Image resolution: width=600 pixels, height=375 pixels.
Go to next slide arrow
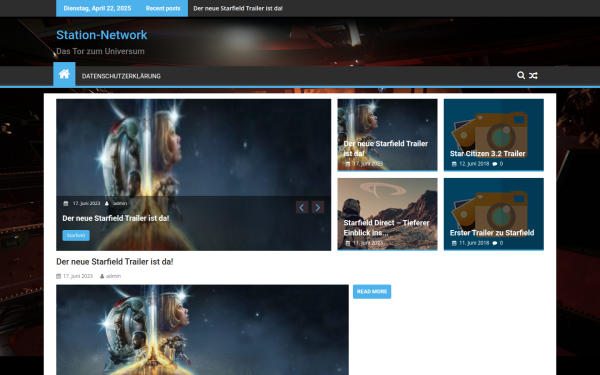coord(318,207)
